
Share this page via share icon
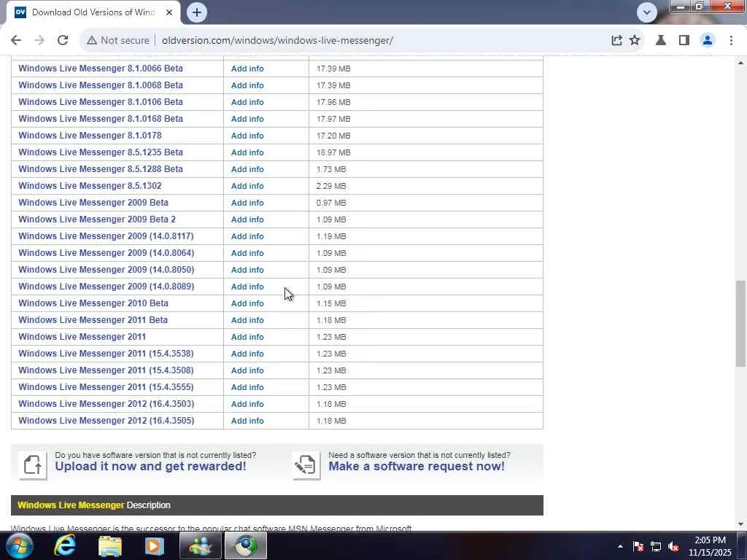[616, 41]
